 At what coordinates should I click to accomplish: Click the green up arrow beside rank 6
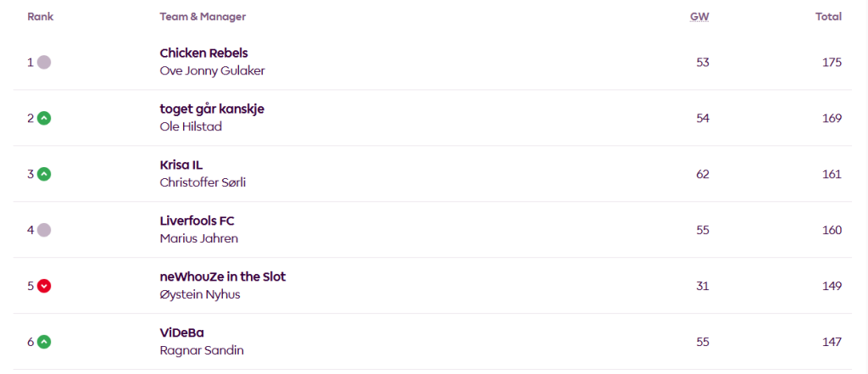coord(44,342)
